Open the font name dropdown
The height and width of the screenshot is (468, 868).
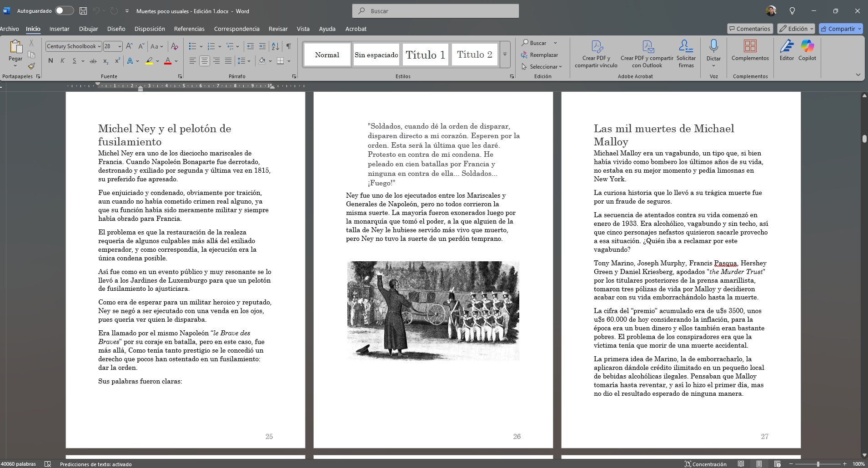pyautogui.click(x=99, y=46)
